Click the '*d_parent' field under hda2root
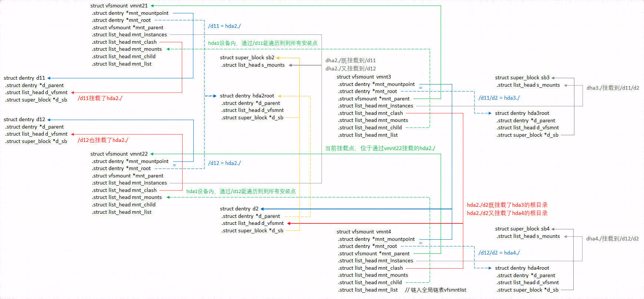This screenshot has height=299, width=644. pyautogui.click(x=251, y=103)
